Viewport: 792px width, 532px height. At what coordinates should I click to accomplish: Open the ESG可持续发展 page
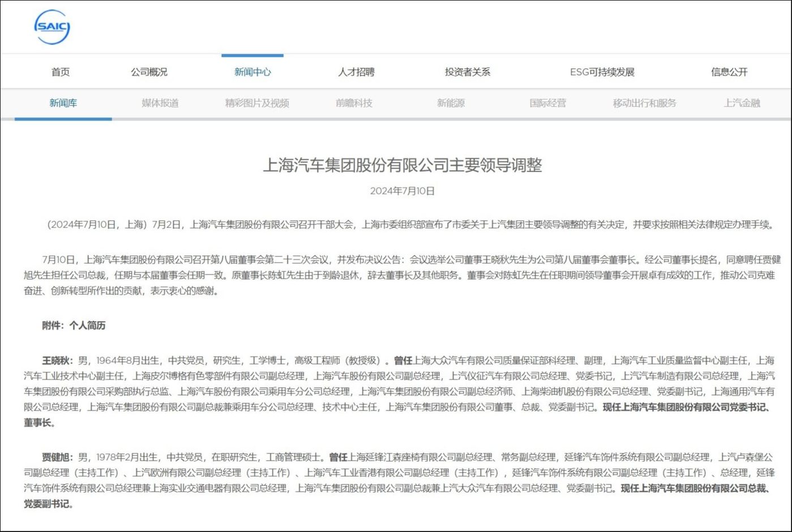click(x=603, y=72)
